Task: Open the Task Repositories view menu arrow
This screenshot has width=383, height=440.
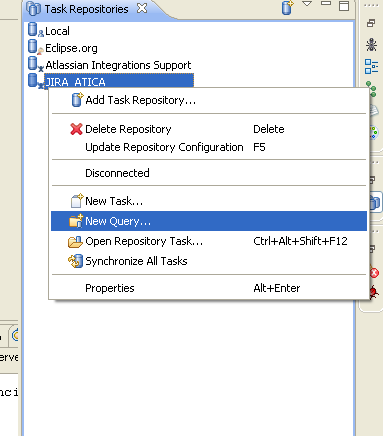Action: pos(307,4)
